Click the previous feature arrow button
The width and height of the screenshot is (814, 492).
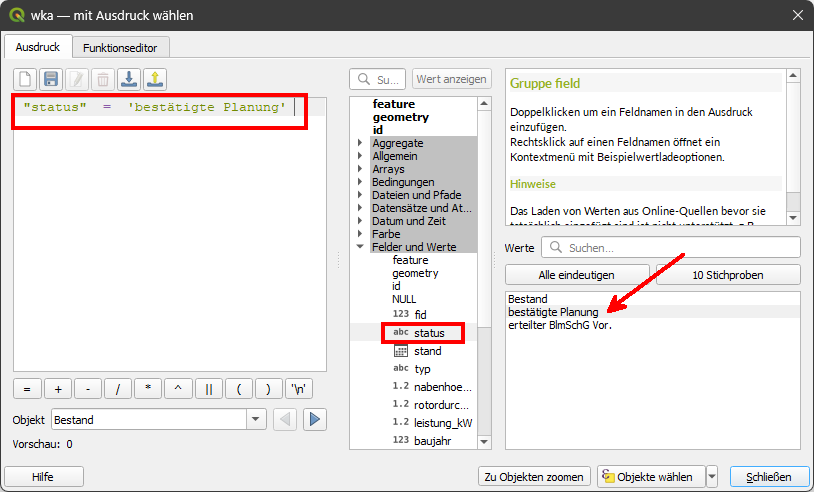pyautogui.click(x=284, y=419)
